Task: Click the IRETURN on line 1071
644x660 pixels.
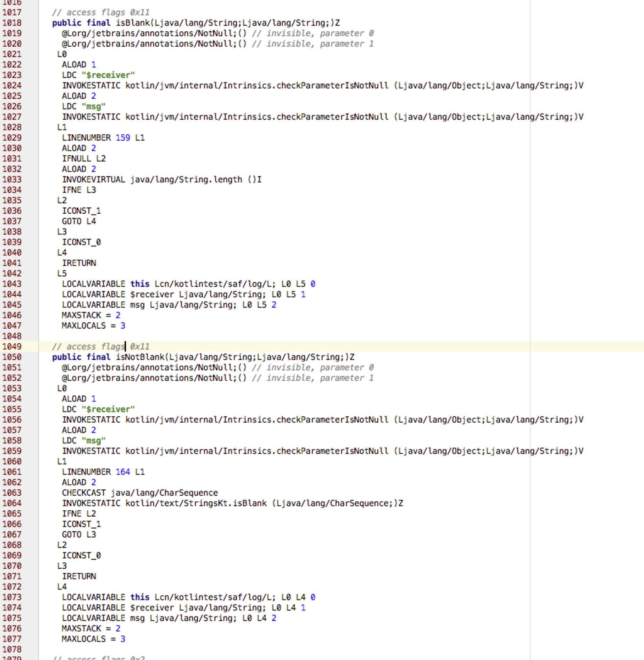Action: tap(79, 576)
